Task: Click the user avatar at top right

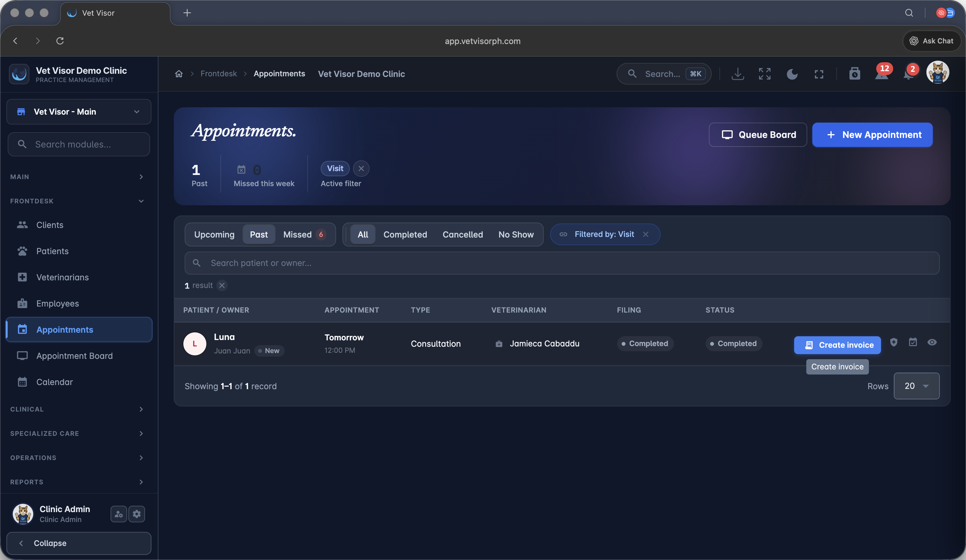Action: tap(938, 72)
